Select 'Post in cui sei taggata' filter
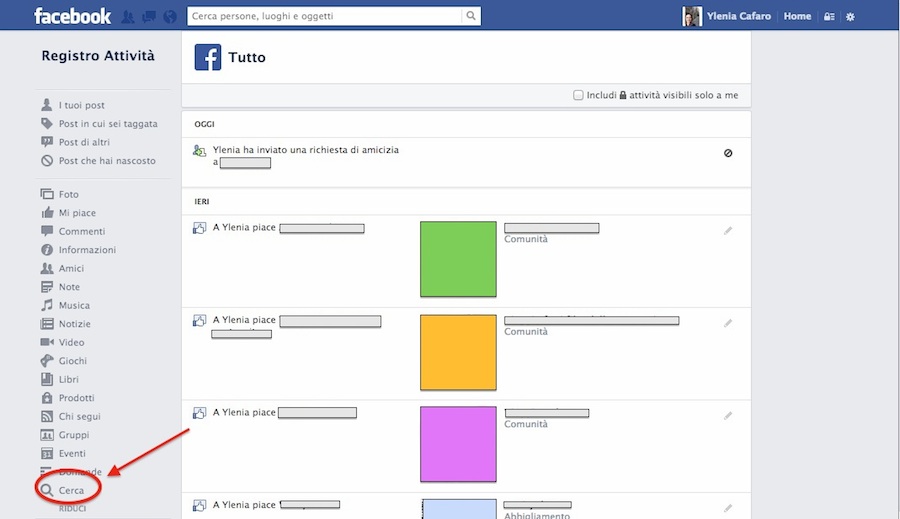 click(107, 123)
